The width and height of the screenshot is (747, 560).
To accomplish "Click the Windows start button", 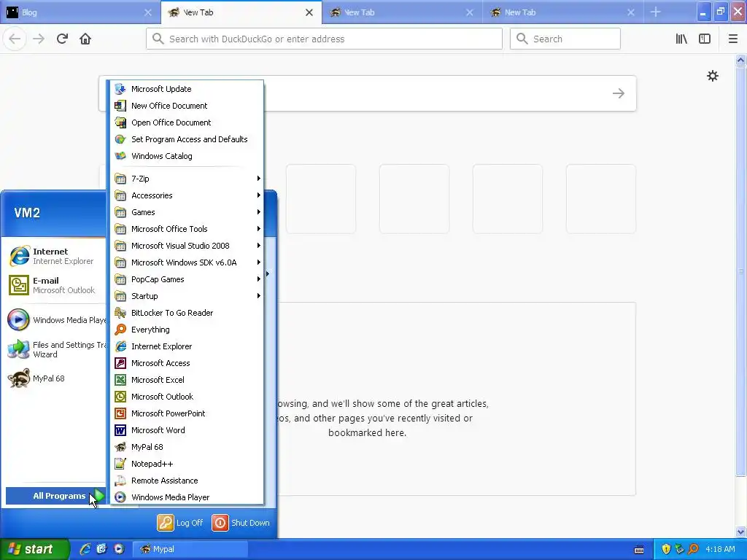I will 34,549.
